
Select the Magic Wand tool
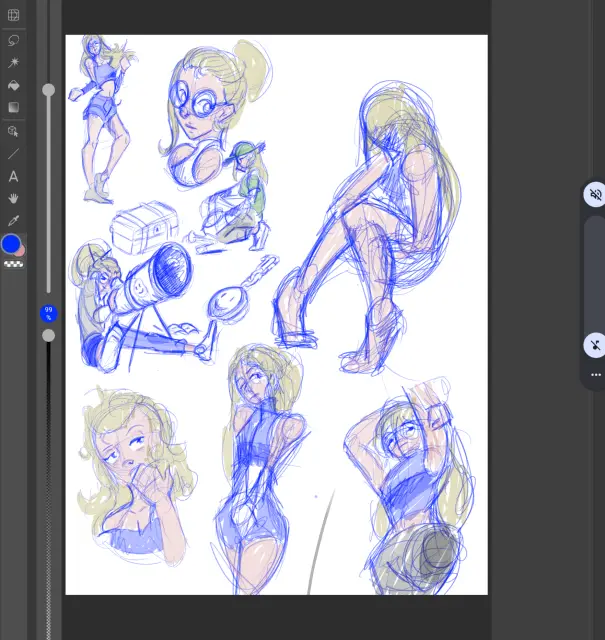click(x=13, y=62)
